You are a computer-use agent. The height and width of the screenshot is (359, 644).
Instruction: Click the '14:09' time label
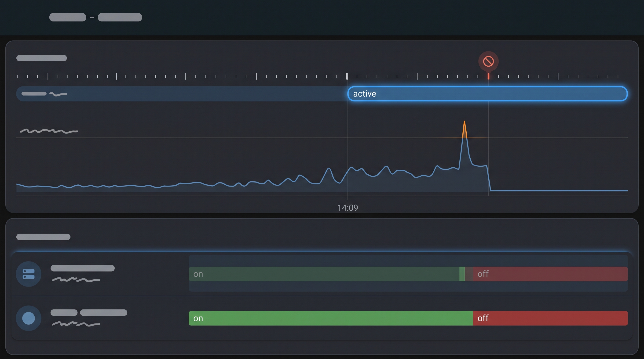tap(348, 208)
